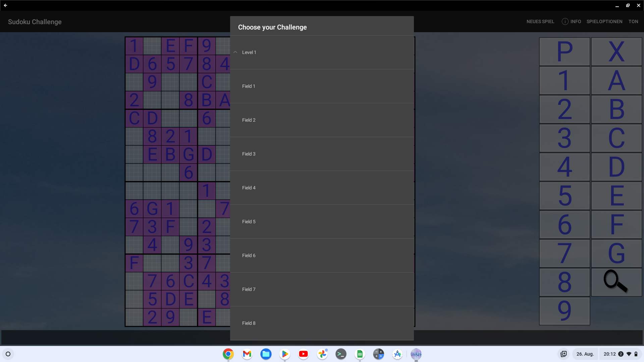Select Field 7 challenge
Screen dimensions: 644x362
click(322, 289)
